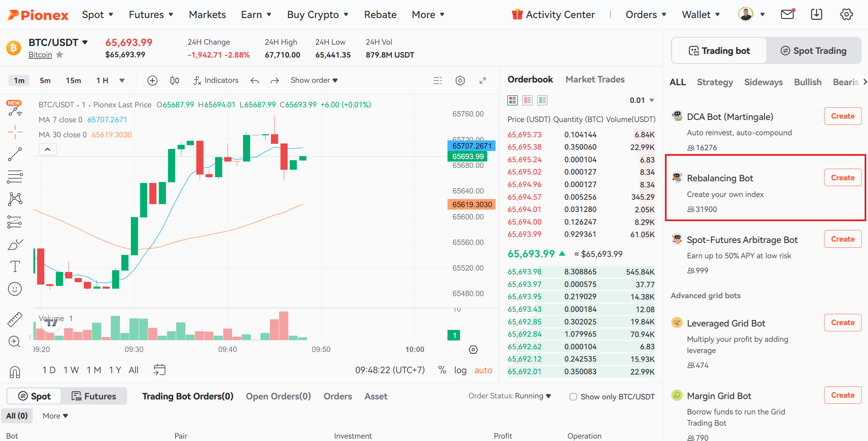Image resolution: width=868 pixels, height=441 pixels.
Task: Expand the more timeframes arrow
Action: (x=122, y=80)
